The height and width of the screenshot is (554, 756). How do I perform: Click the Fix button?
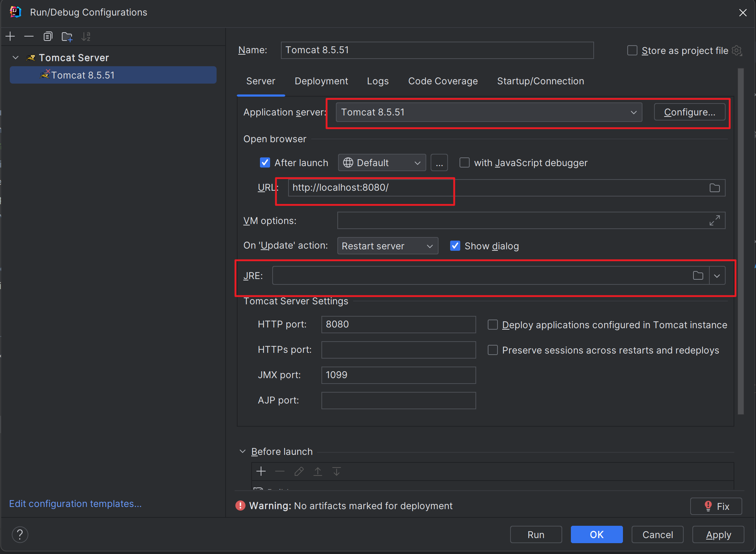click(x=716, y=506)
